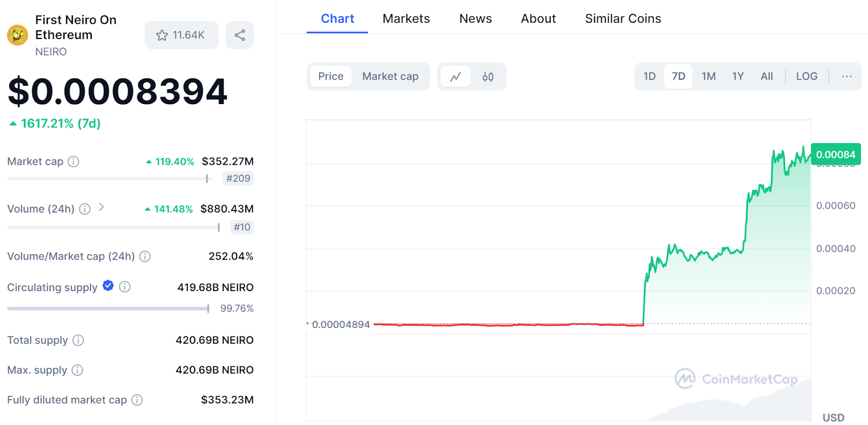
Task: Click the 252.04% volume/market cap value
Action: coord(231,256)
